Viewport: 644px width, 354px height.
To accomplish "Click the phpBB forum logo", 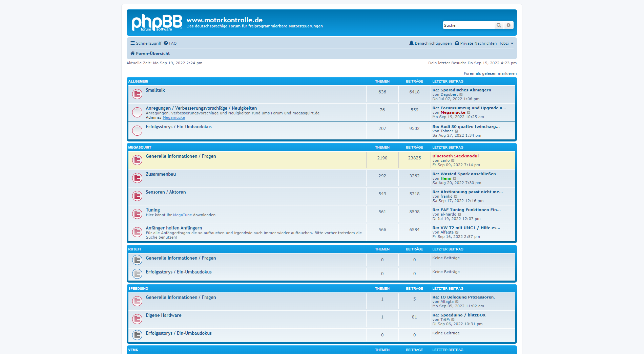I will 157,23.
